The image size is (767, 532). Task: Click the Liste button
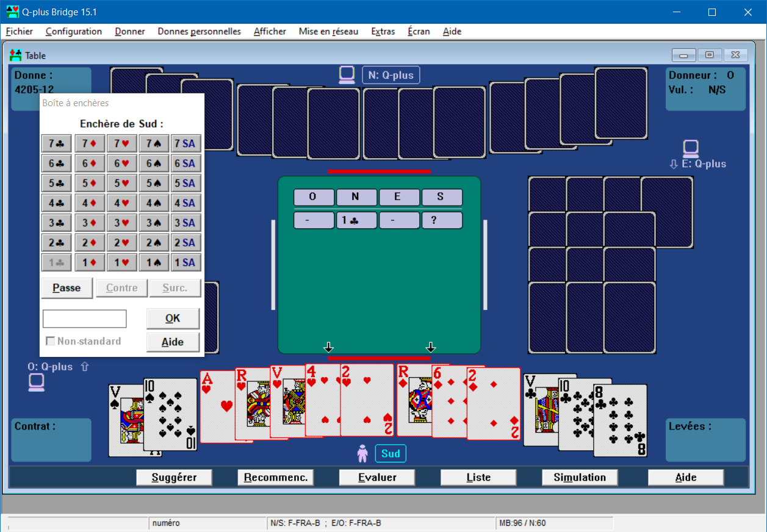[x=478, y=478]
